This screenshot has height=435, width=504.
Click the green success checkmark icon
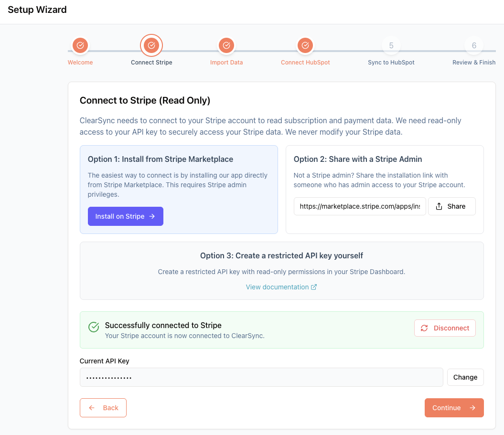[x=94, y=327]
